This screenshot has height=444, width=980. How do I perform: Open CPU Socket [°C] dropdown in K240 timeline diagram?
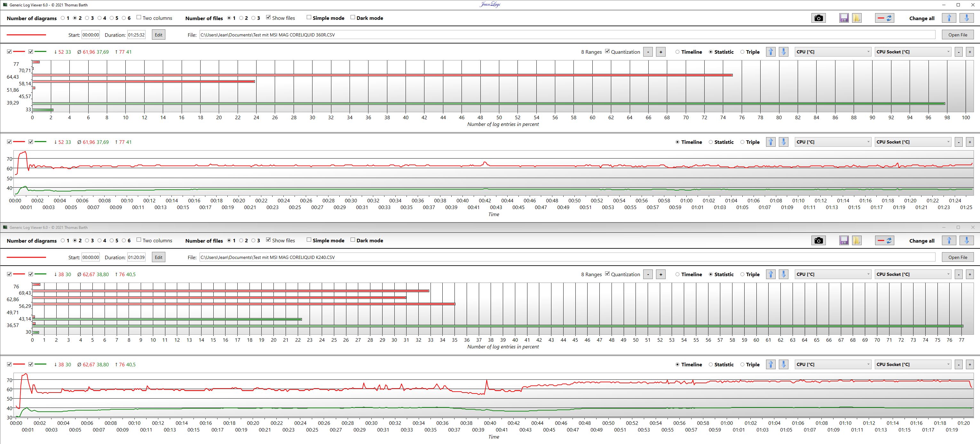(913, 364)
